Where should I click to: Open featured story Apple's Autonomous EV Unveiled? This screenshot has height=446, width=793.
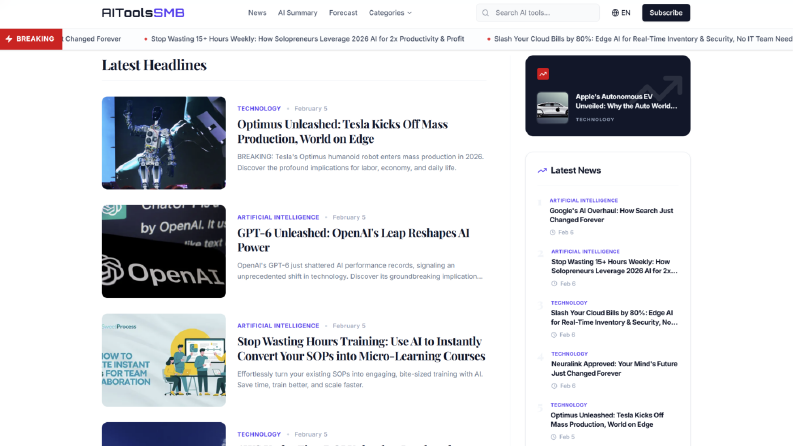pyautogui.click(x=626, y=101)
